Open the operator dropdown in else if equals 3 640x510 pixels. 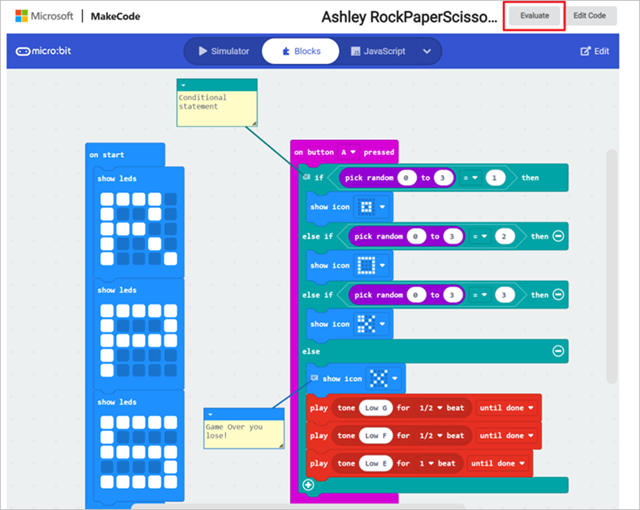[x=480, y=295]
